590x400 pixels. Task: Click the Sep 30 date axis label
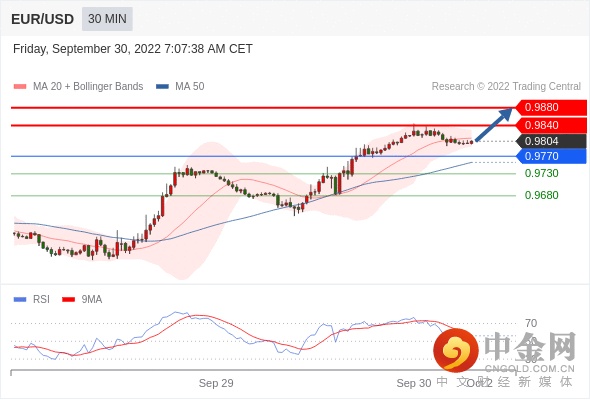coord(414,383)
